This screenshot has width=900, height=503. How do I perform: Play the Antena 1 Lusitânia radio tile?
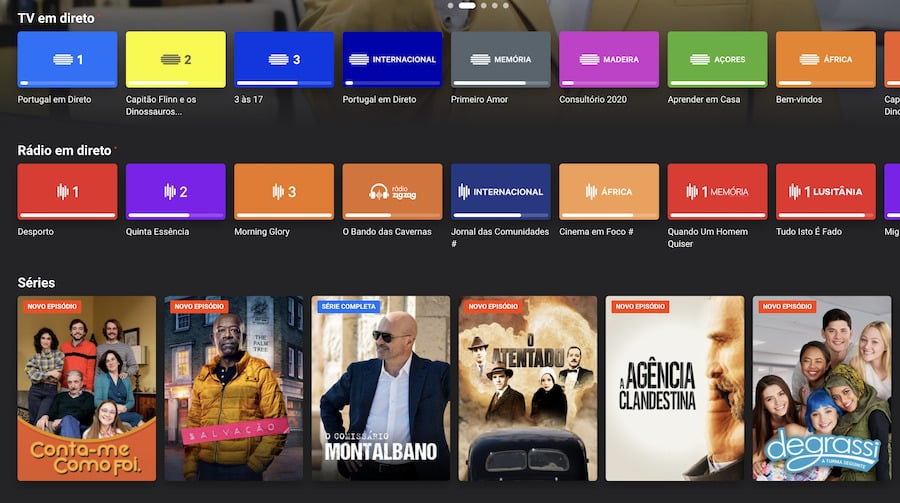(826, 192)
